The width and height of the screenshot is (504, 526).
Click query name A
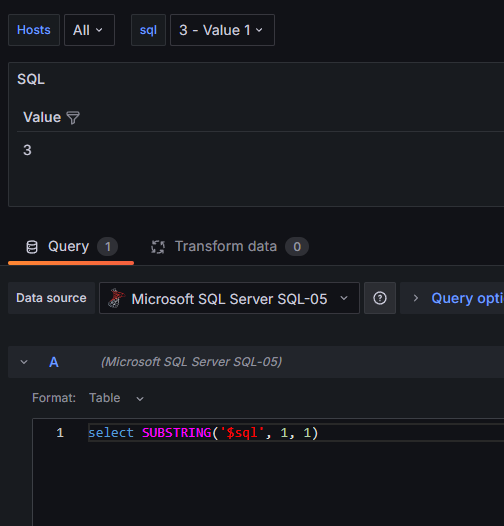pos(54,362)
